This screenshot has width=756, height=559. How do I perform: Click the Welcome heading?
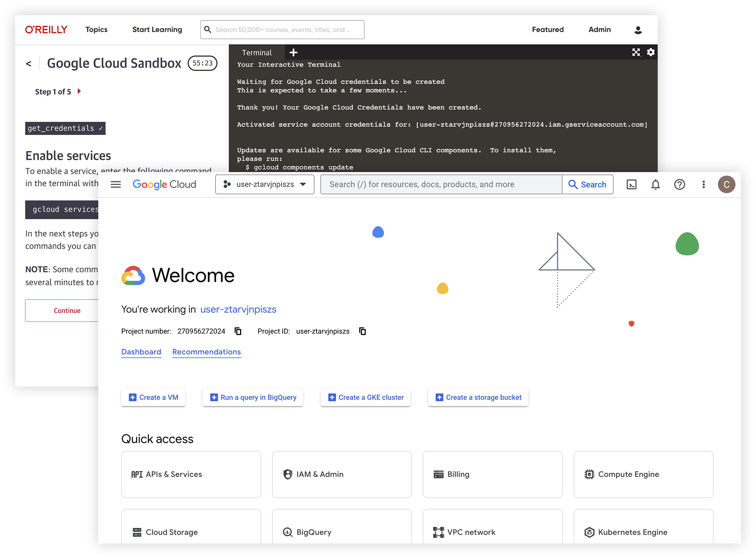(x=193, y=275)
